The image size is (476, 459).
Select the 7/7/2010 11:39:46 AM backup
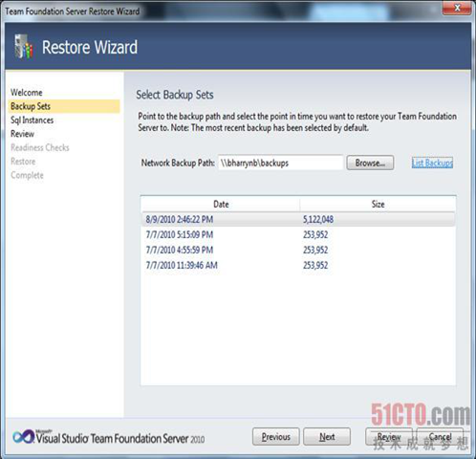click(298, 265)
